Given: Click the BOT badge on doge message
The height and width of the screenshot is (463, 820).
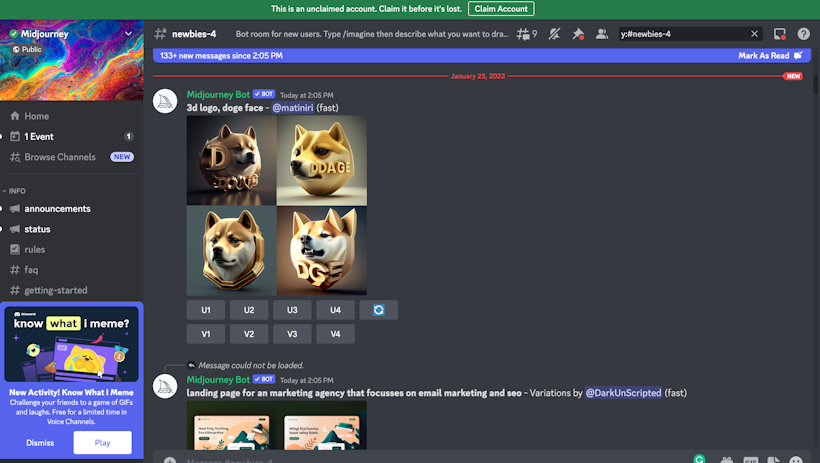Looking at the screenshot, I should tap(264, 94).
